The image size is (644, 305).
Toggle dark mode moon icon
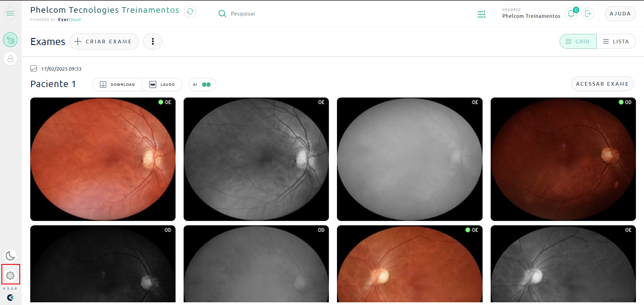[10, 256]
